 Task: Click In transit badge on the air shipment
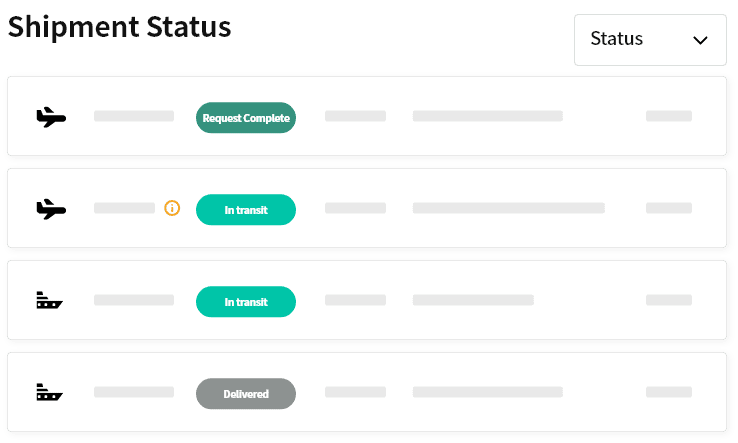tap(246, 209)
